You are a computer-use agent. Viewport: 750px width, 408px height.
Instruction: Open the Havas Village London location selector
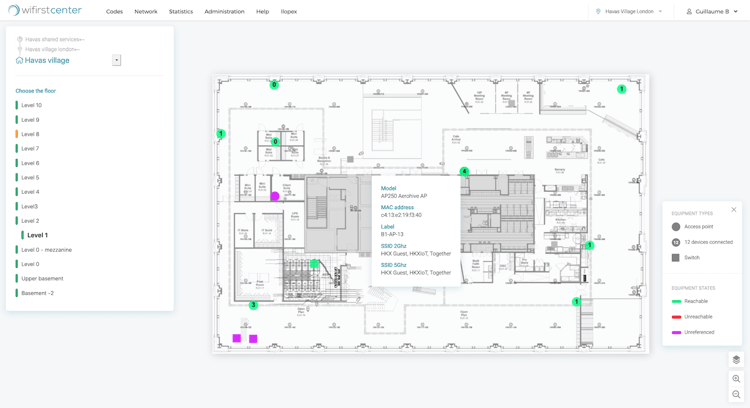point(630,12)
